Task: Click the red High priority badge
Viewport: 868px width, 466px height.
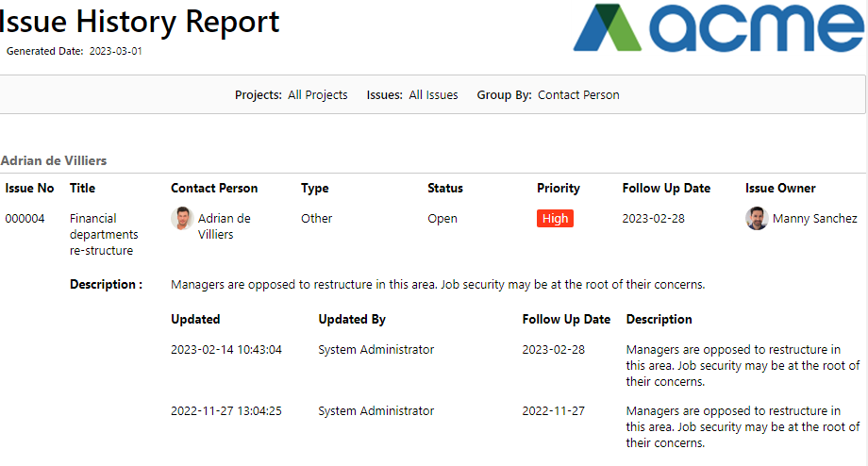Action: point(555,219)
